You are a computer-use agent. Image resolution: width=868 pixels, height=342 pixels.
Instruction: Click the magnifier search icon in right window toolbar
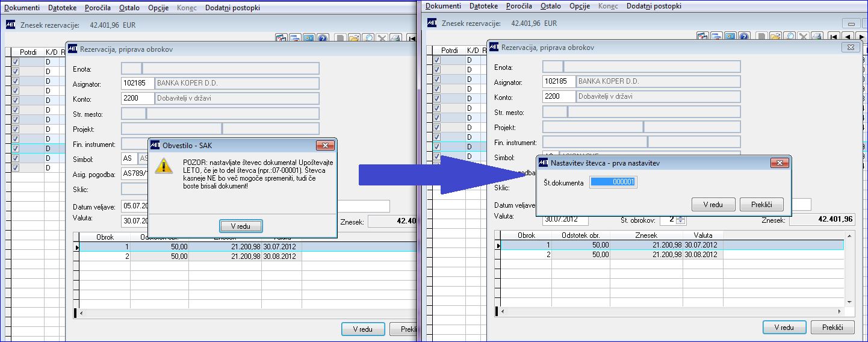(790, 37)
